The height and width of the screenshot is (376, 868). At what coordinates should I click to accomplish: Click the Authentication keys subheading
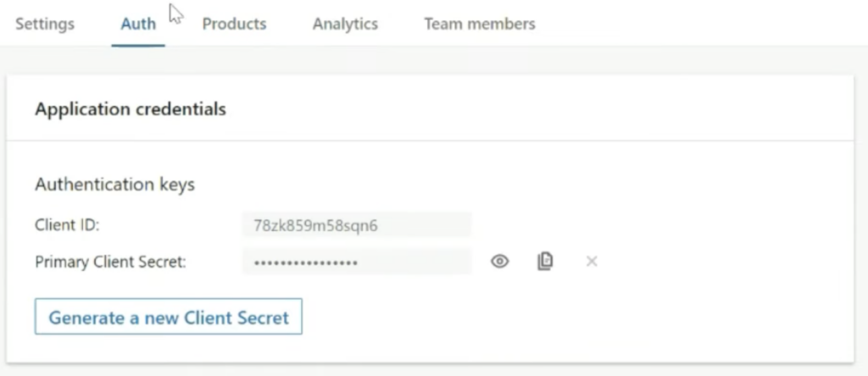(x=114, y=184)
